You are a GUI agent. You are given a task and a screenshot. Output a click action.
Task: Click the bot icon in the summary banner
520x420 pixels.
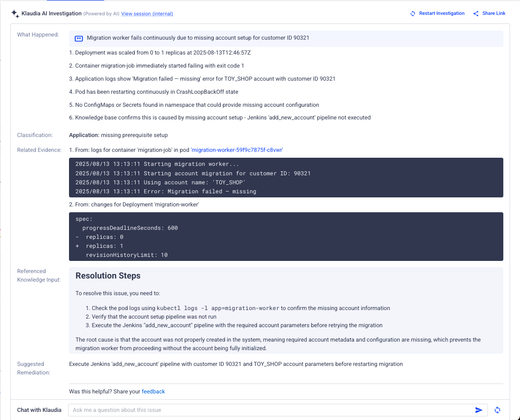(x=79, y=38)
